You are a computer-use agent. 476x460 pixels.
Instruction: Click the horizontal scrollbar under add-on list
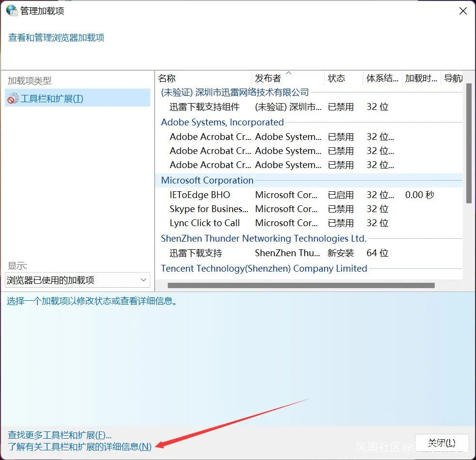[301, 285]
